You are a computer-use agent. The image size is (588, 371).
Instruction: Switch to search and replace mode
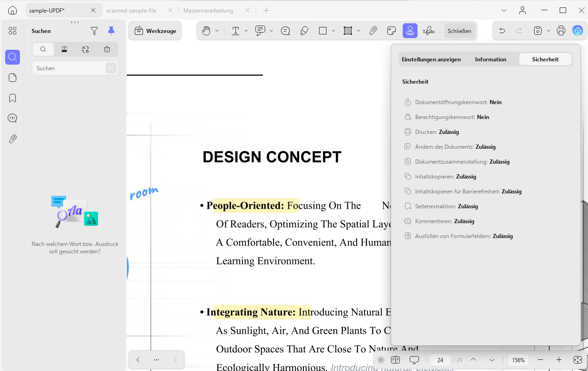(x=85, y=49)
